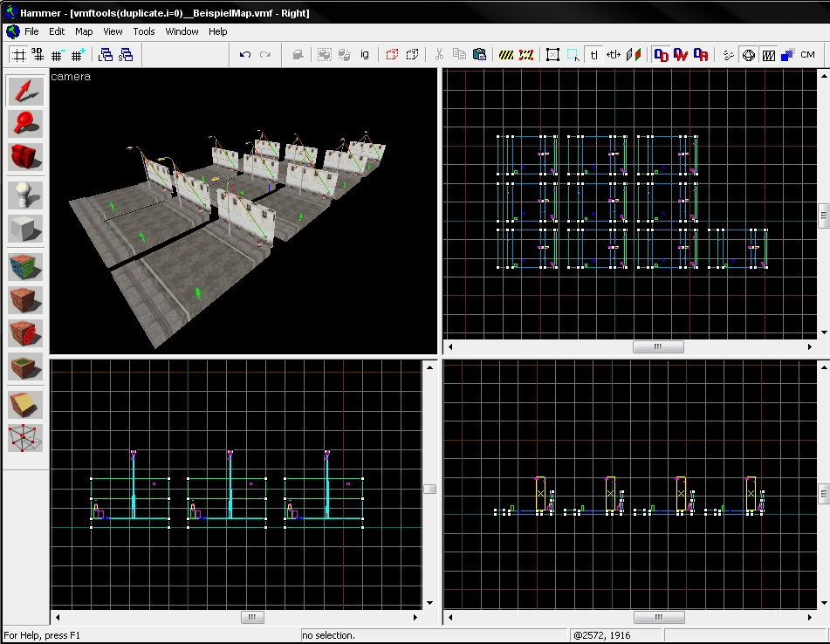Select the Magnify tool
This screenshot has height=644, width=830.
tap(25, 124)
